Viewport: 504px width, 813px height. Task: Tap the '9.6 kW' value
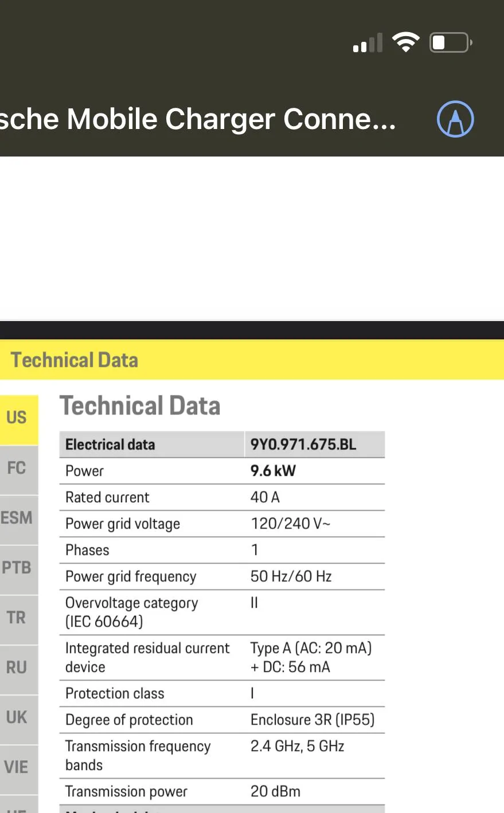(273, 471)
